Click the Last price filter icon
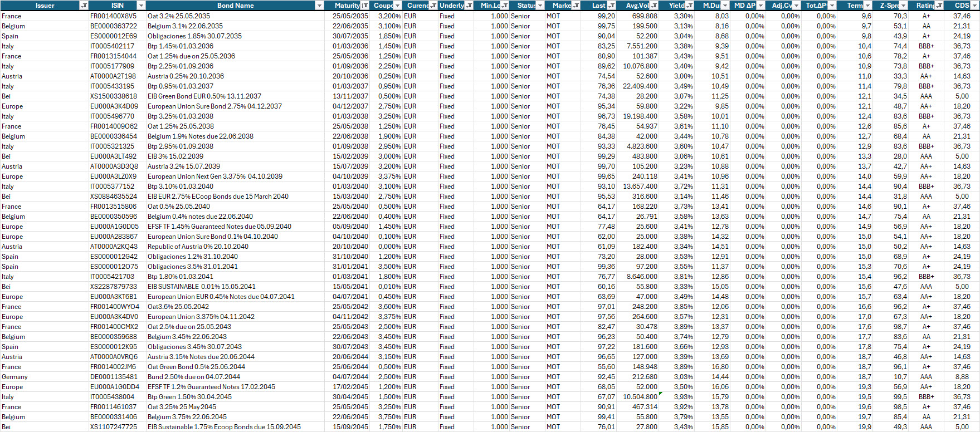The image size is (980, 432). (x=611, y=6)
